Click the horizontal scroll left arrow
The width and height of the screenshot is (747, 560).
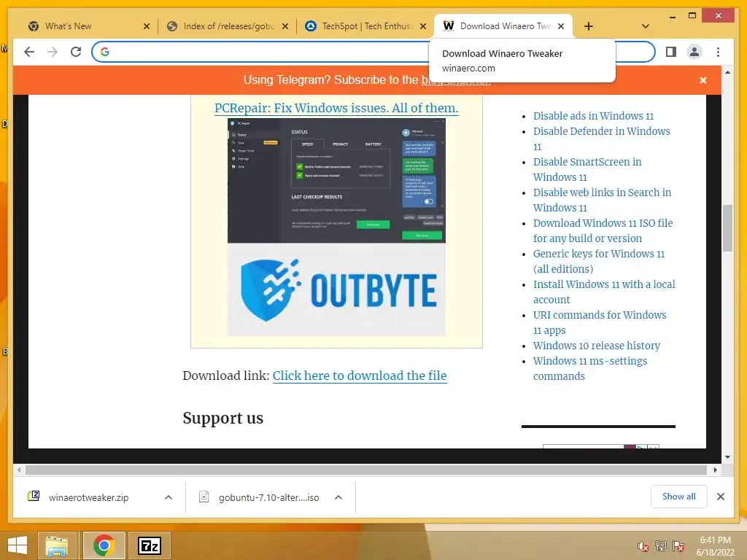pos(18,470)
